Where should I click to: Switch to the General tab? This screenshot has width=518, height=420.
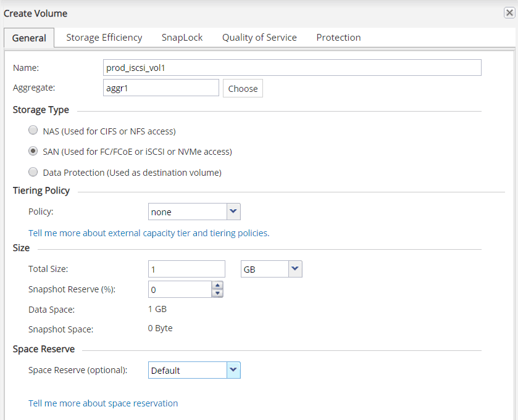click(29, 38)
